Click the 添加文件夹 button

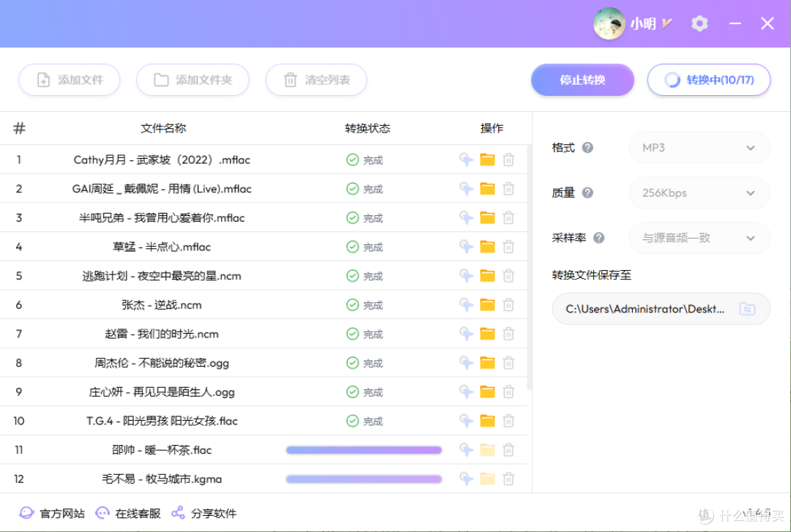click(x=193, y=80)
